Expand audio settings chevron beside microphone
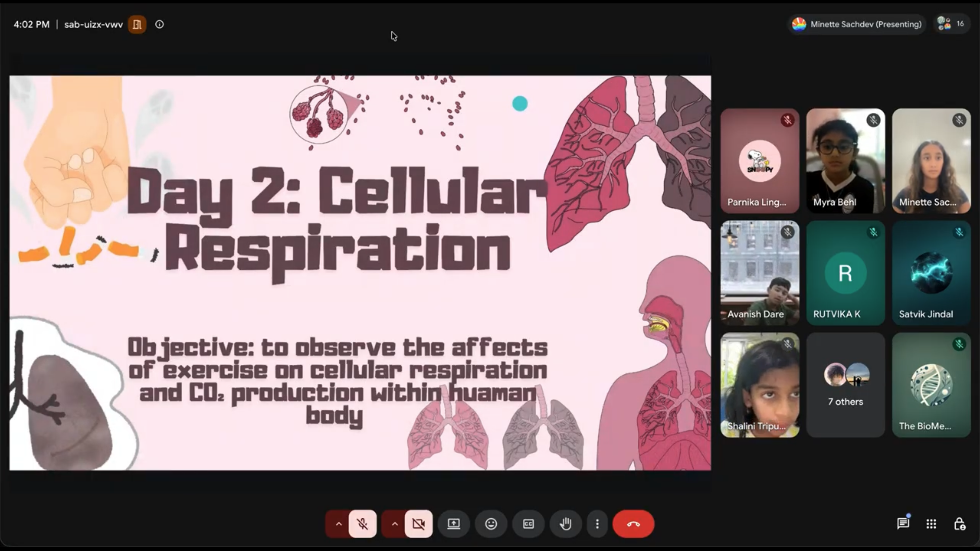 pos(338,524)
